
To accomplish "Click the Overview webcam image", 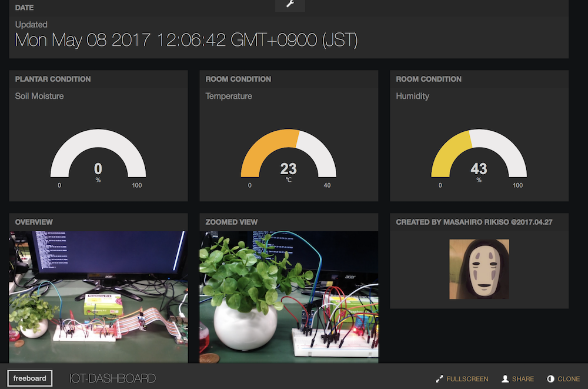I will pos(98,297).
